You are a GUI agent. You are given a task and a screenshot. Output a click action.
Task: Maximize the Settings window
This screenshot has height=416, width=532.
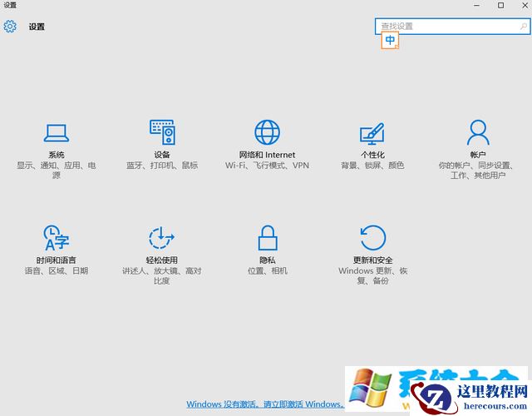point(500,6)
